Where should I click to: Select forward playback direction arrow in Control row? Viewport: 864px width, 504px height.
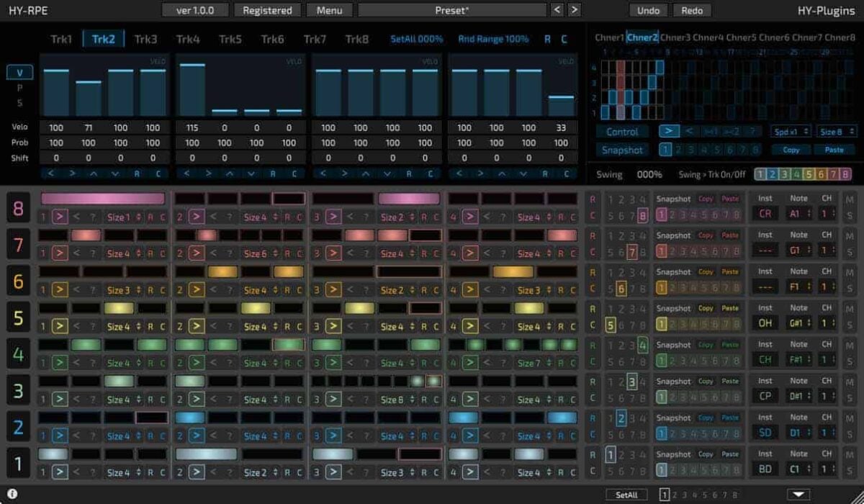[668, 131]
